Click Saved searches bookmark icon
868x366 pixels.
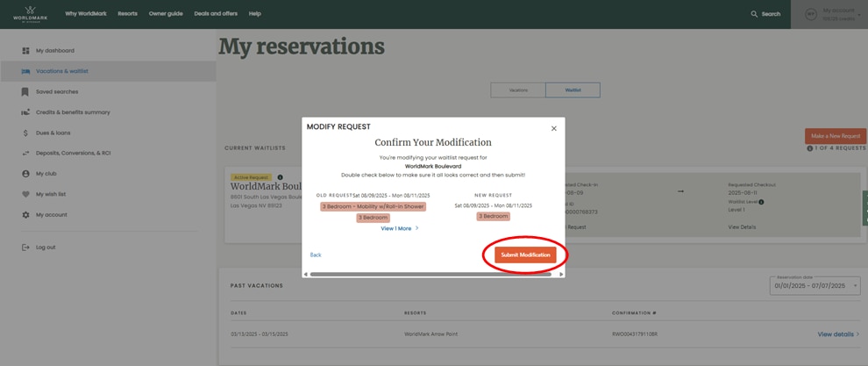click(x=25, y=91)
